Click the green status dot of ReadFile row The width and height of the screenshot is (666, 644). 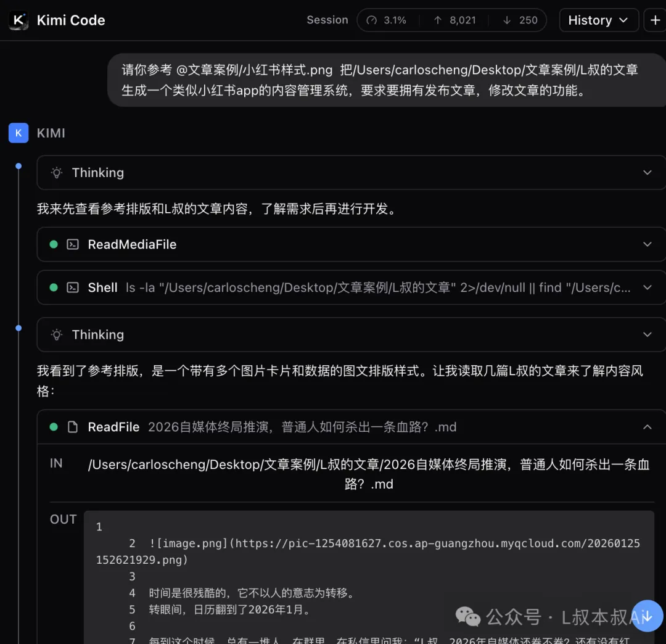(x=54, y=427)
